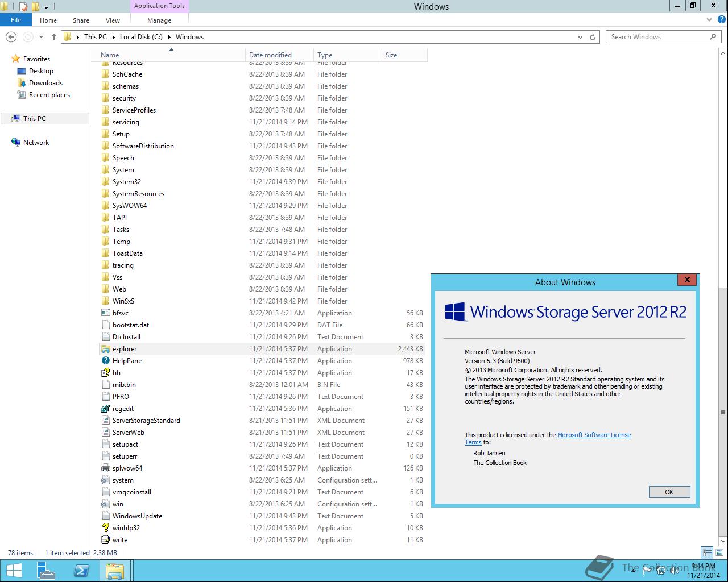The height and width of the screenshot is (582, 728).
Task: Select the hh help application icon
Action: 105,373
